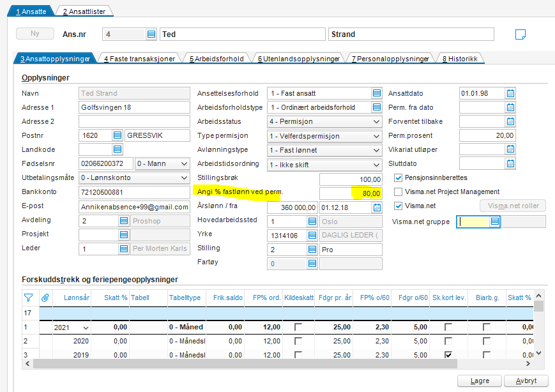Open the Type permisjon dropdown

tap(376, 135)
